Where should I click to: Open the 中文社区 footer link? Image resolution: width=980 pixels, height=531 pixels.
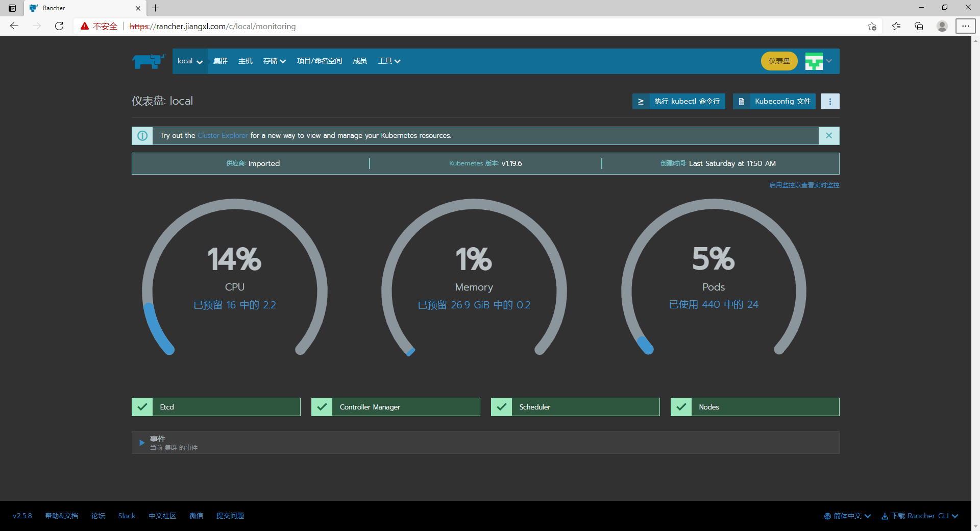pyautogui.click(x=162, y=516)
